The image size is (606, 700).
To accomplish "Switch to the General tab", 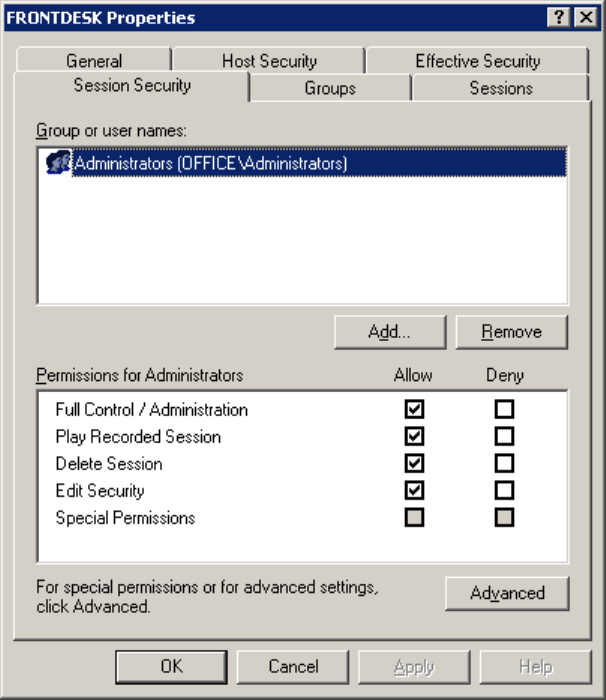I will tap(94, 60).
